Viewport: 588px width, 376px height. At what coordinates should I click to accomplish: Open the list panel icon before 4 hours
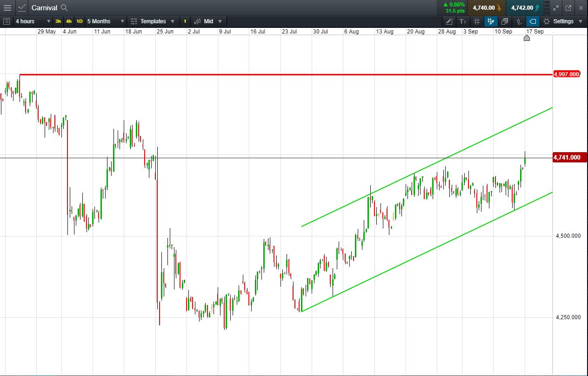click(x=7, y=21)
